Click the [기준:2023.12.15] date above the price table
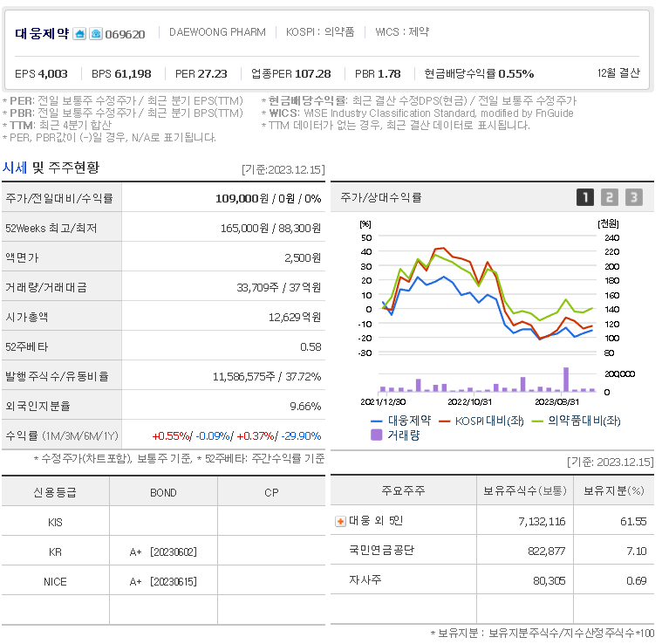Screen dimensions: 662x644 283,170
